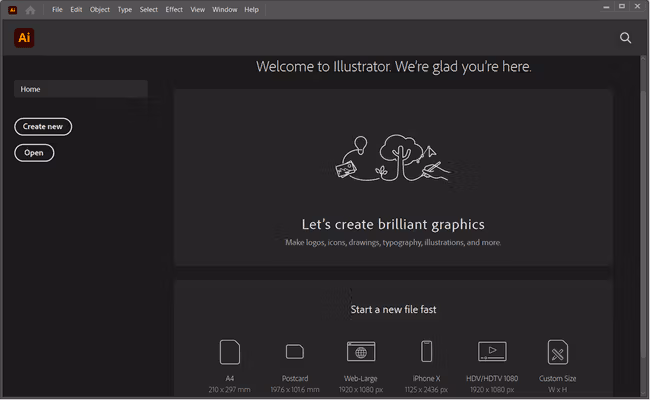This screenshot has width=650, height=400.
Task: Select the Postcard preset icon
Action: click(x=295, y=352)
